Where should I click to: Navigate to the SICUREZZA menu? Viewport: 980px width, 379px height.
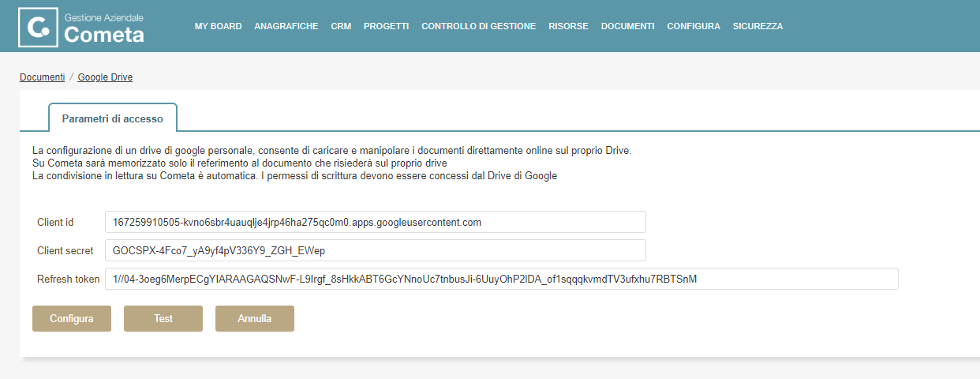tap(757, 26)
